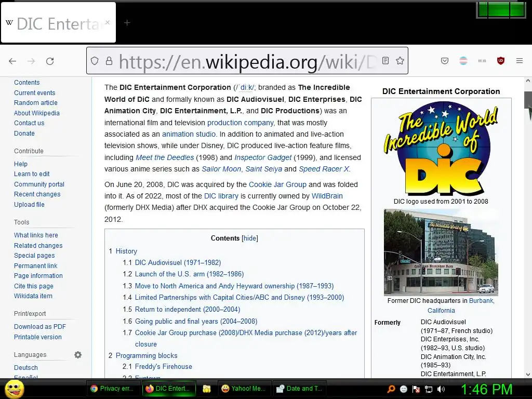Click the Donate sidebar link
The width and height of the screenshot is (532, 399).
(x=24, y=134)
